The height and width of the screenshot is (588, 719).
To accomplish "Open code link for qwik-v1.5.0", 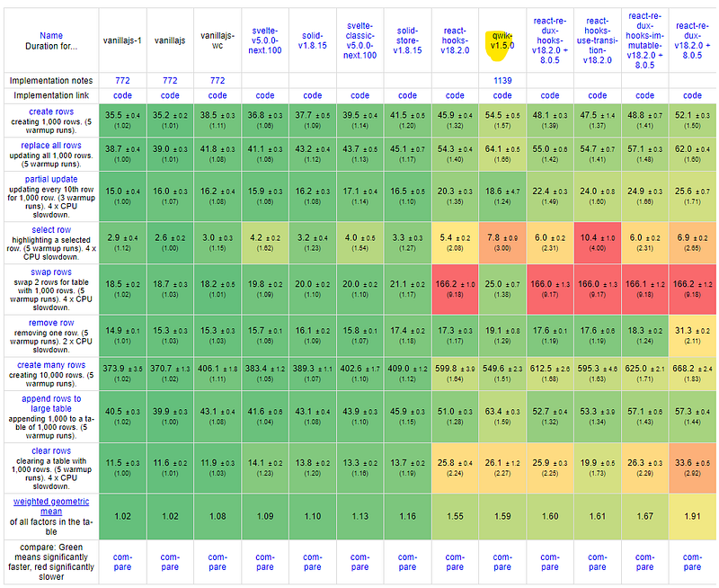I will pyautogui.click(x=502, y=95).
